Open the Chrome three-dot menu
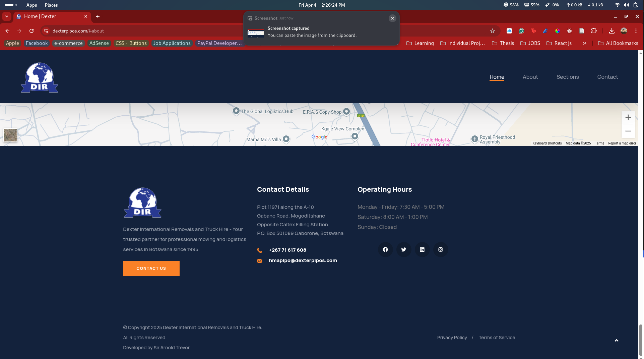This screenshot has width=644, height=359. click(636, 31)
